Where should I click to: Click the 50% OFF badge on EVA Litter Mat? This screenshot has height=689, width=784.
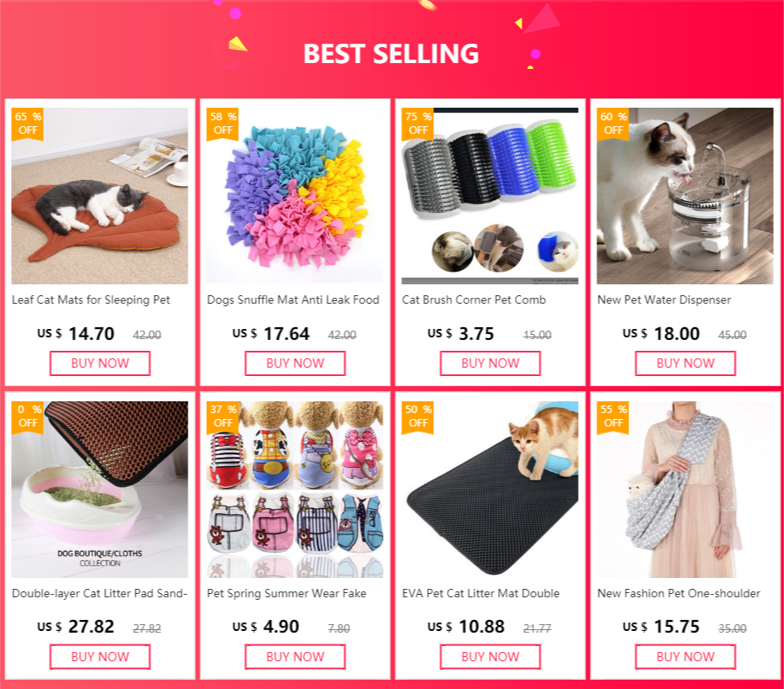[x=418, y=416]
